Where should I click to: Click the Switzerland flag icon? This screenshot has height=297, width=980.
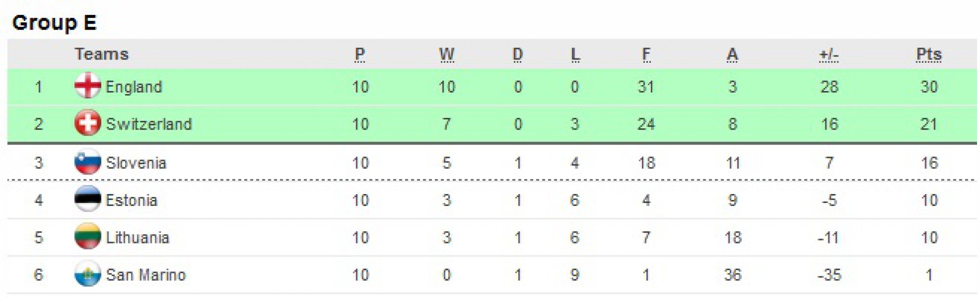click(87, 123)
